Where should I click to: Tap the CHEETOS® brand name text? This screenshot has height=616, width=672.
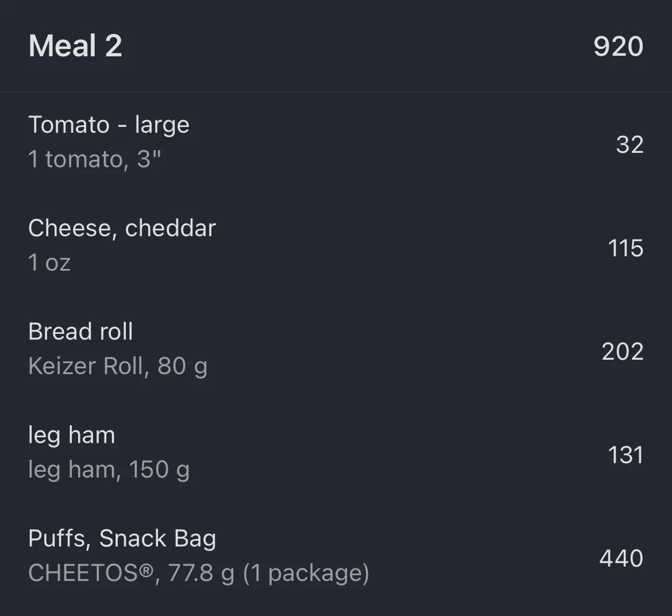(x=91, y=573)
